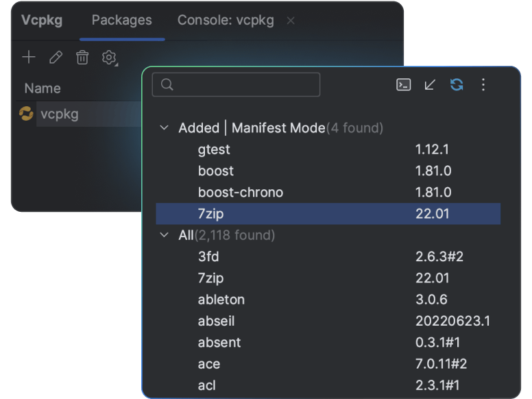The height and width of the screenshot is (399, 532).
Task: Collapse the All packages group
Action: [164, 235]
